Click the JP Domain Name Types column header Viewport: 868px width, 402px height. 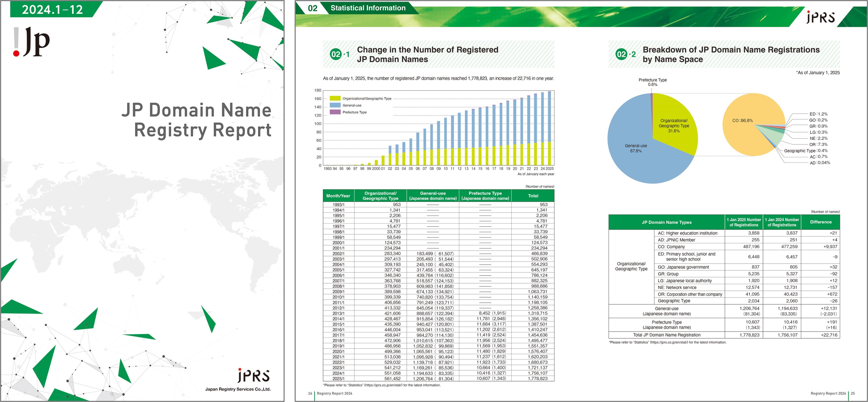(x=667, y=222)
